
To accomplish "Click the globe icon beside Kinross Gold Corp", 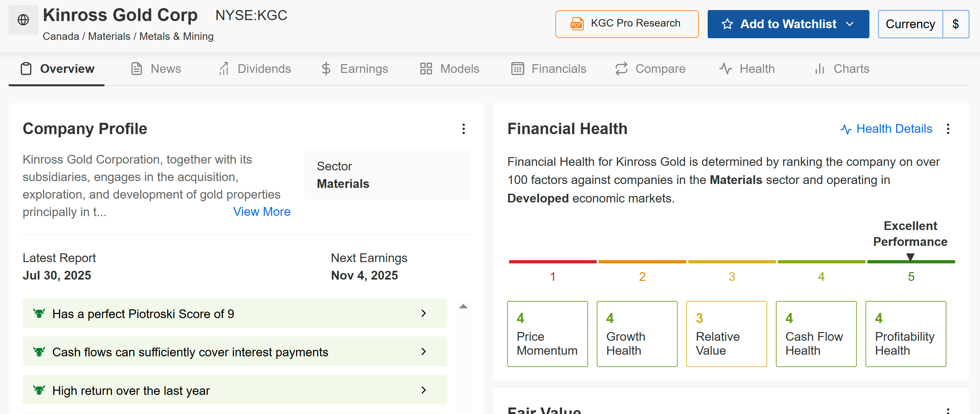I will pyautogui.click(x=23, y=20).
